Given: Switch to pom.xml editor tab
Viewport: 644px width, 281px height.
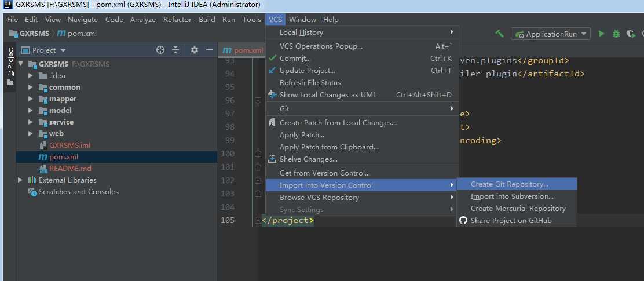Looking at the screenshot, I should pos(242,50).
